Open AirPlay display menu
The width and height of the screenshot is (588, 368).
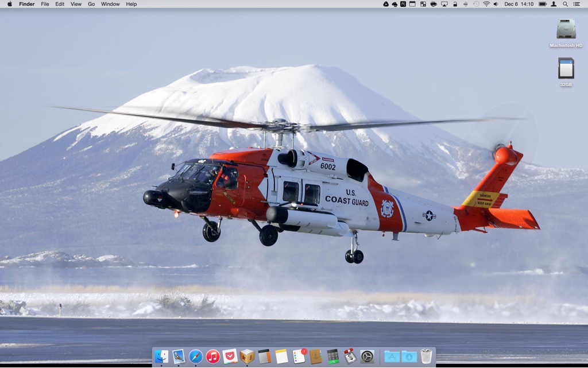444,4
